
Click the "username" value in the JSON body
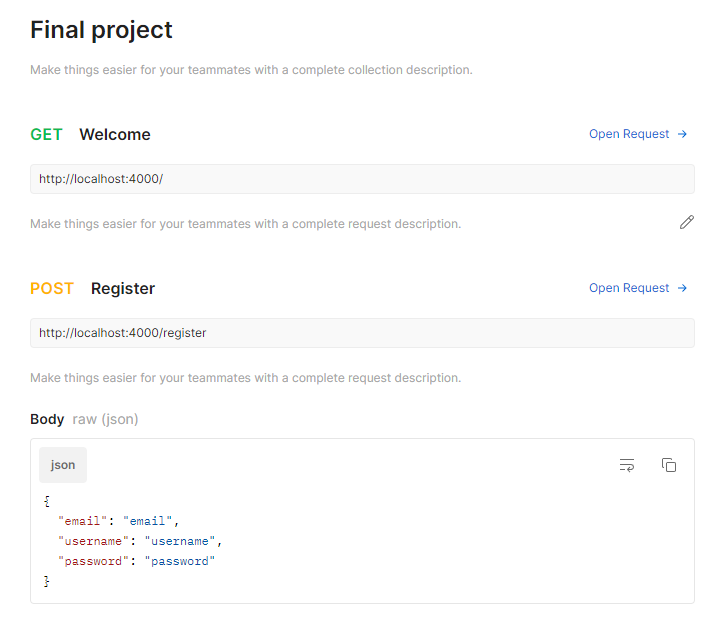point(181,541)
